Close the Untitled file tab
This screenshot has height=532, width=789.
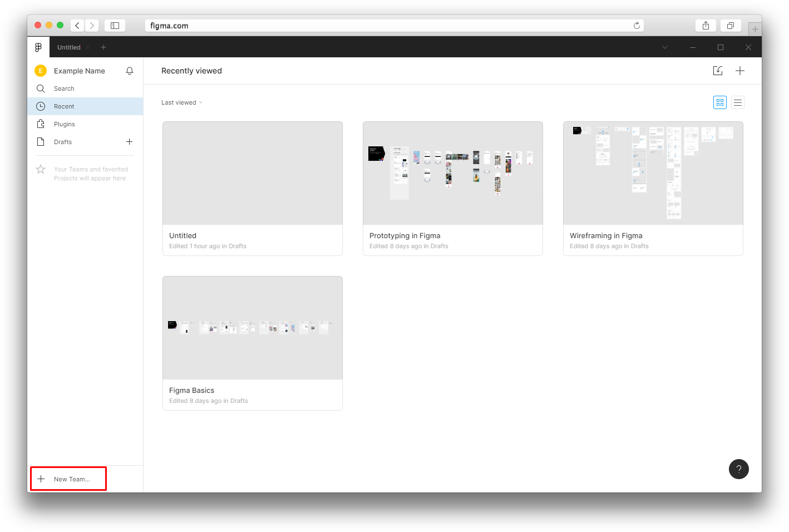point(88,47)
